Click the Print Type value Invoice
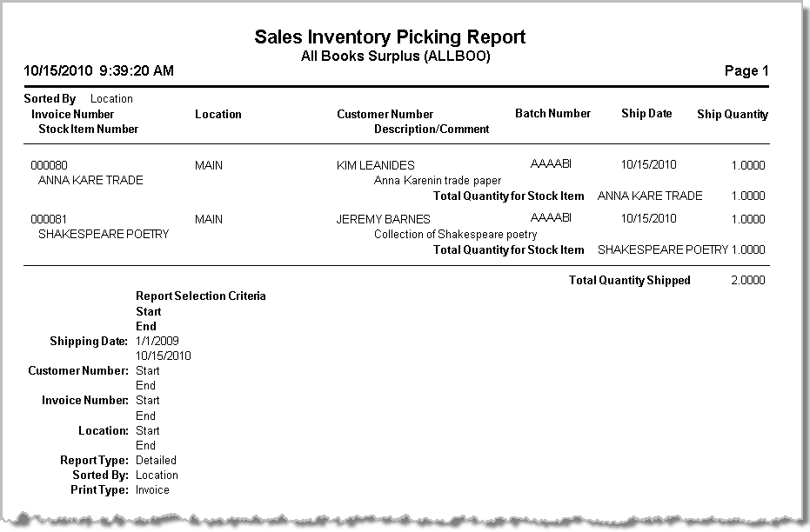The image size is (810, 532). tap(152, 489)
